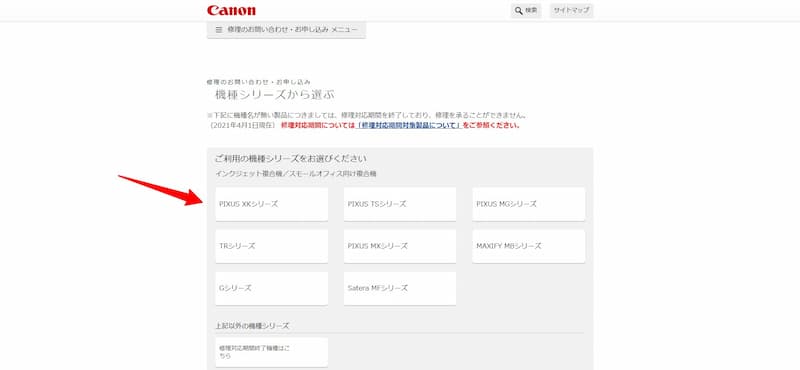Viewport: 800px width, 370px height.
Task: Pick the Gシリーズ card
Action: [x=271, y=288]
